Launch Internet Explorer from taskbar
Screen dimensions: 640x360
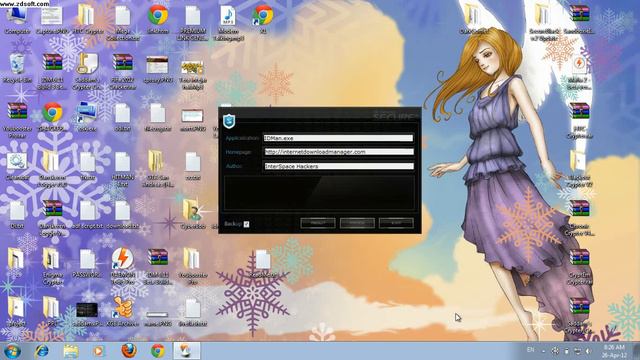42,351
